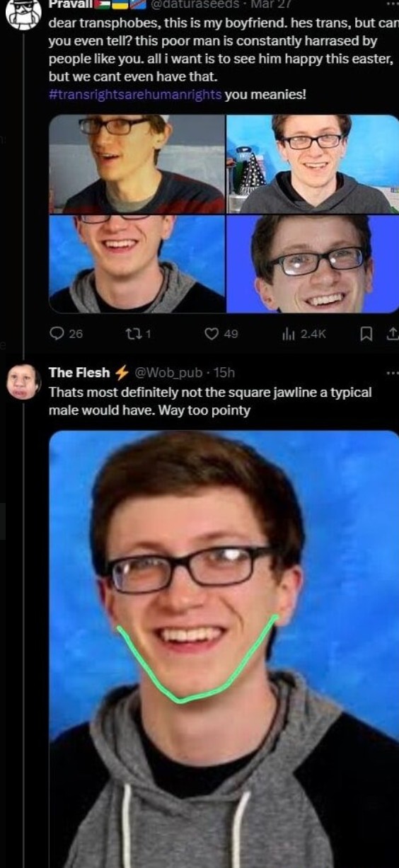Bookmark the first post
Viewport: 399px width, 868px height.
(366, 334)
